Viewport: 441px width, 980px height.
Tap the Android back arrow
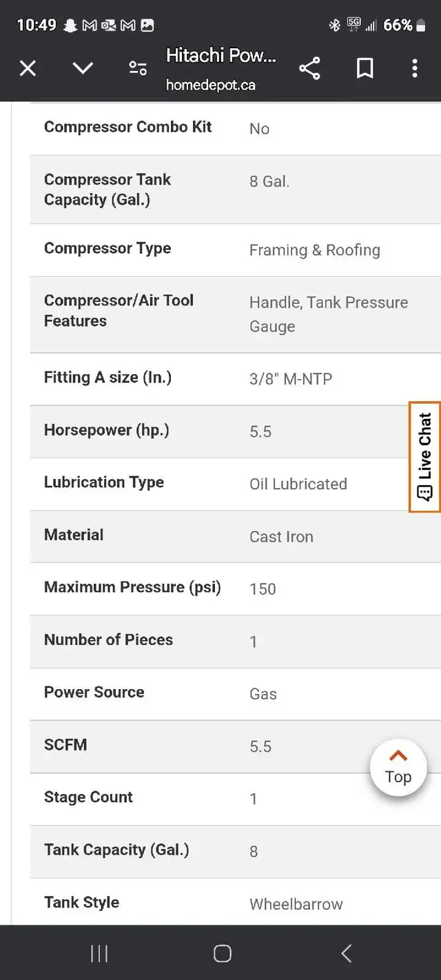(x=346, y=953)
